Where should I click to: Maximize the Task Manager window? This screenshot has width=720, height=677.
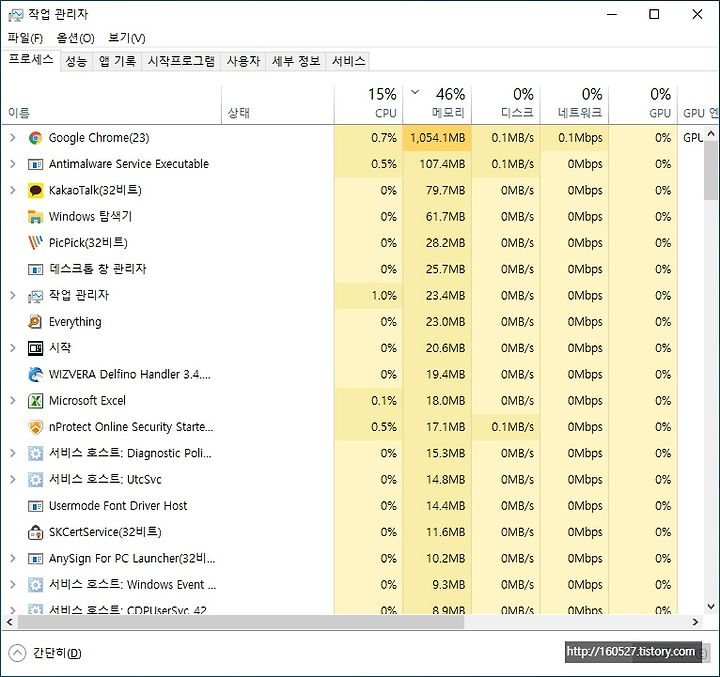[654, 15]
